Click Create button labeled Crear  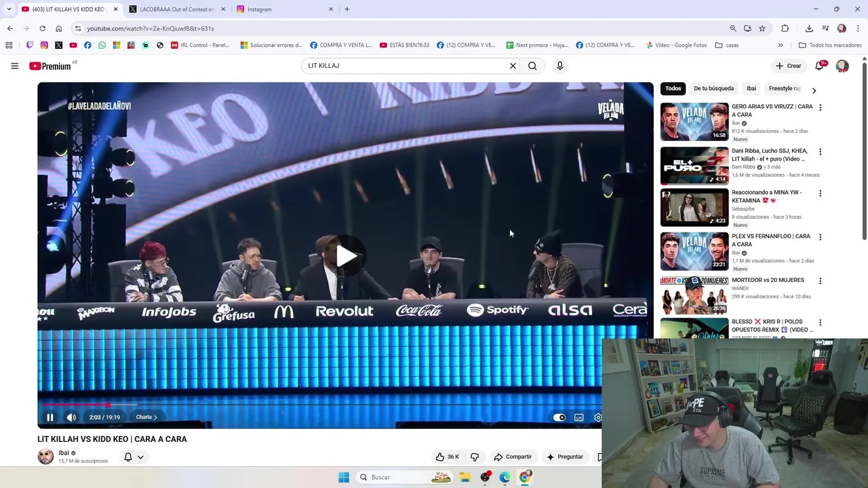click(788, 66)
